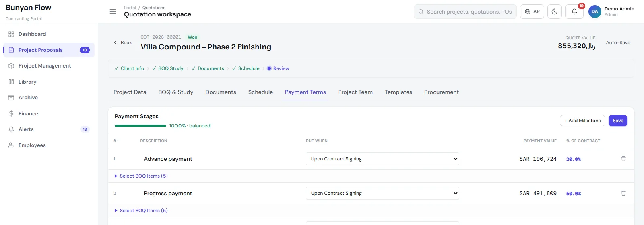Viewport: 644px width, 225px height.
Task: Open Archive in the sidebar
Action: coord(49,98)
